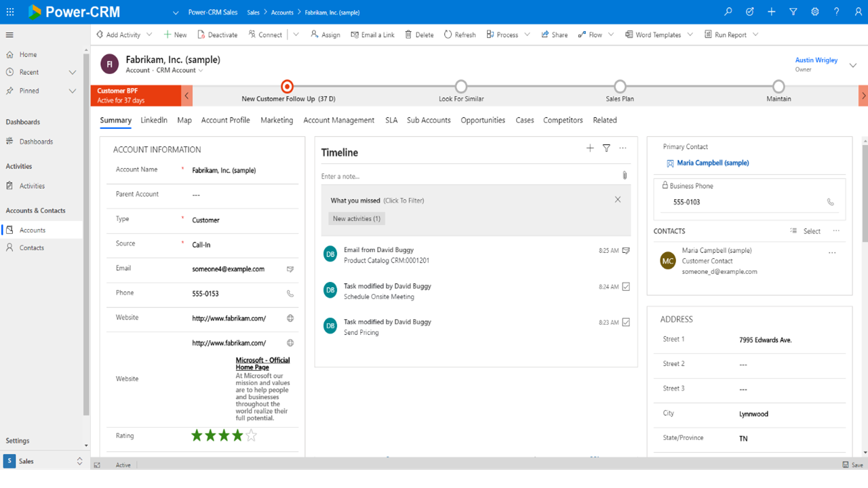Toggle the hamburger navigation menu

(x=9, y=35)
